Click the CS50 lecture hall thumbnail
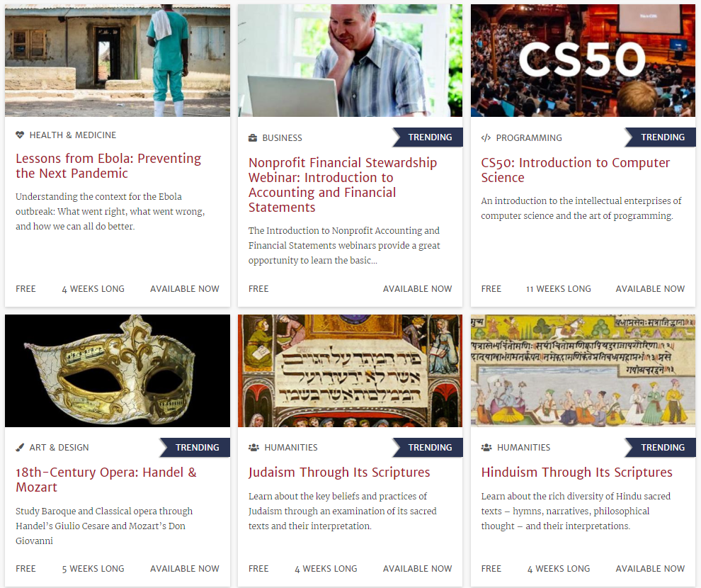Screen dimensions: 701x588 pyautogui.click(x=583, y=61)
